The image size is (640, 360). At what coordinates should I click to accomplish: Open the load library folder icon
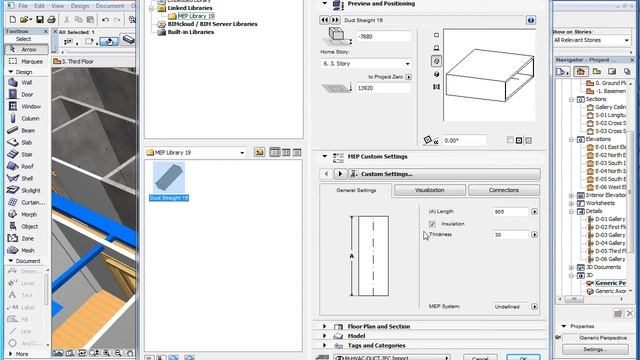[x=259, y=152]
